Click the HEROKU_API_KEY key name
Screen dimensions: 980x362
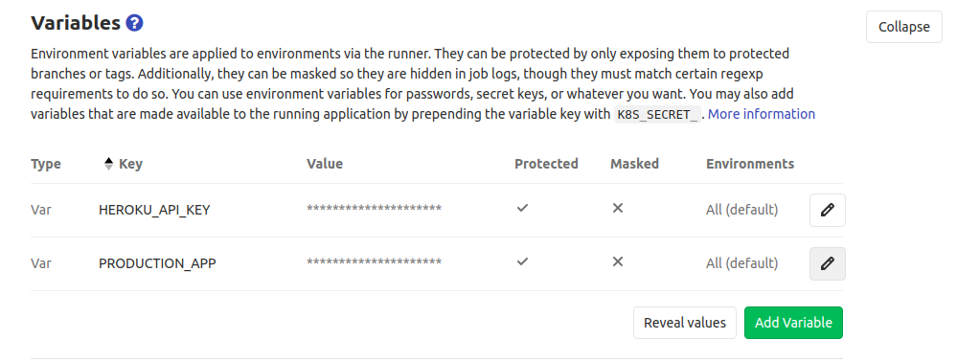[154, 210]
